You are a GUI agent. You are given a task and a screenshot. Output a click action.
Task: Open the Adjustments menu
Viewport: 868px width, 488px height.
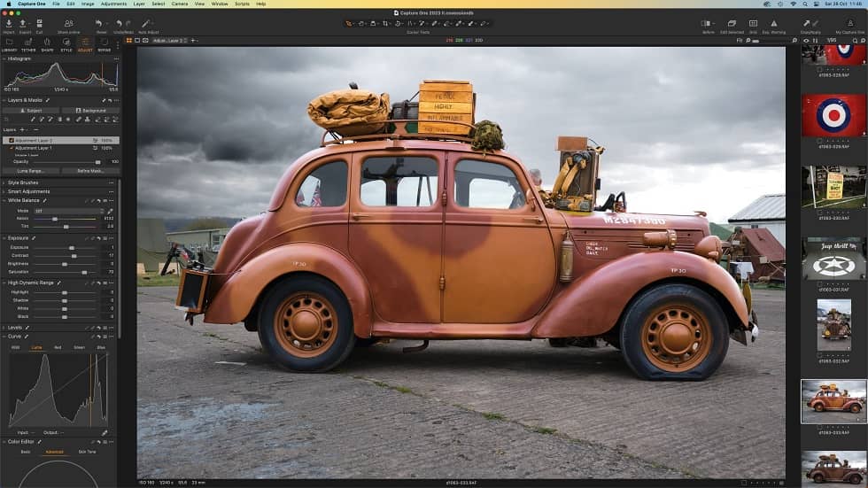[x=113, y=4]
